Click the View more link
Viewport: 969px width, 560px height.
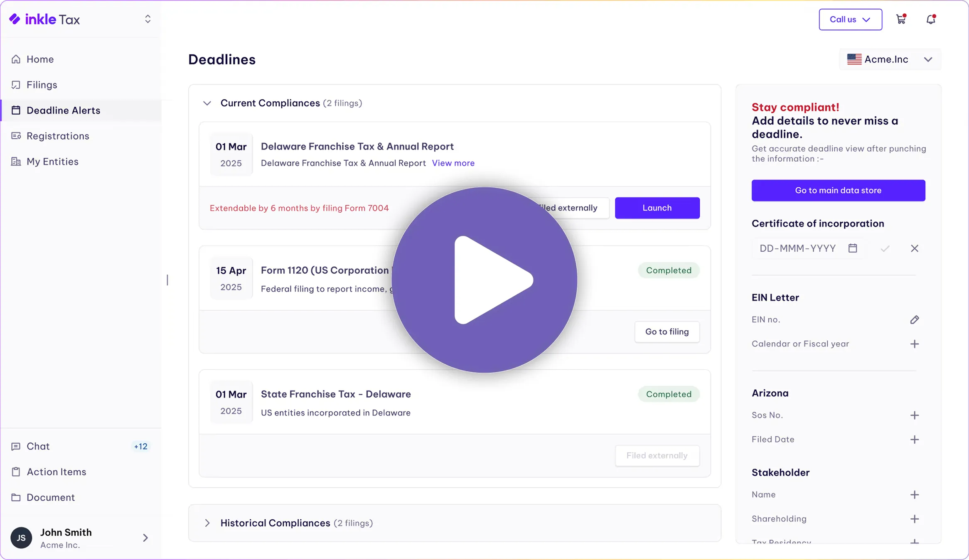[453, 163]
